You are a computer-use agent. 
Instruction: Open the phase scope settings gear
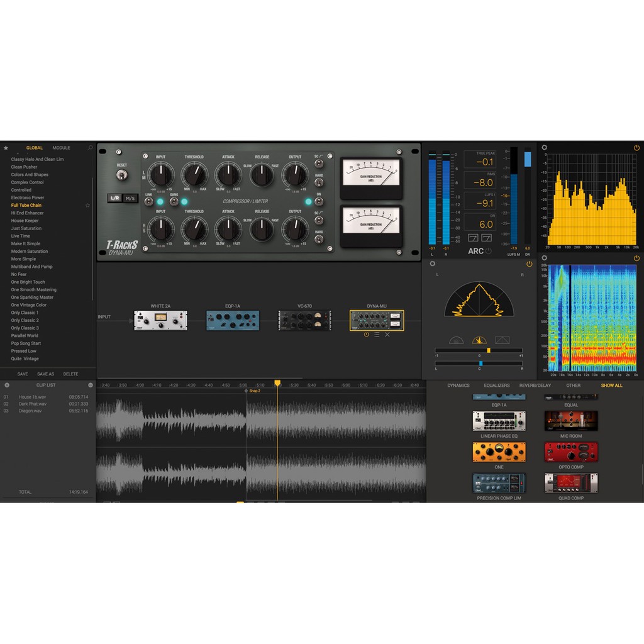click(x=433, y=264)
